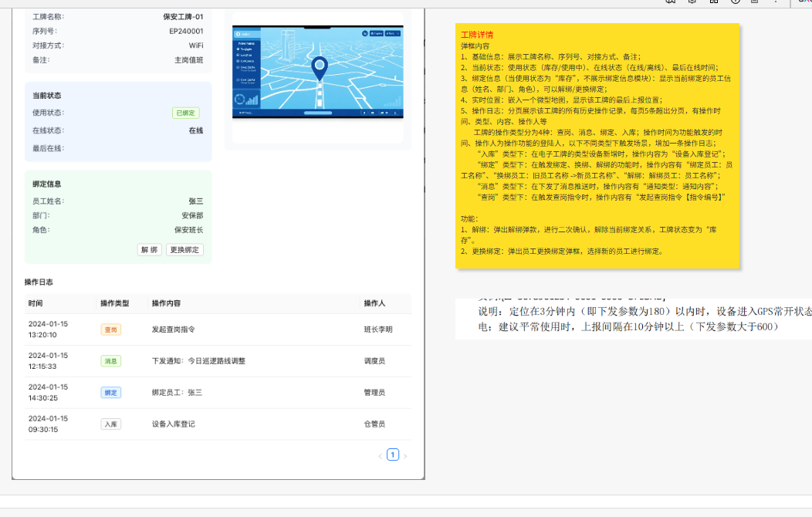Screen dimensions: 812x517
Task: Click the gray 入库 type tag
Action: click(111, 424)
